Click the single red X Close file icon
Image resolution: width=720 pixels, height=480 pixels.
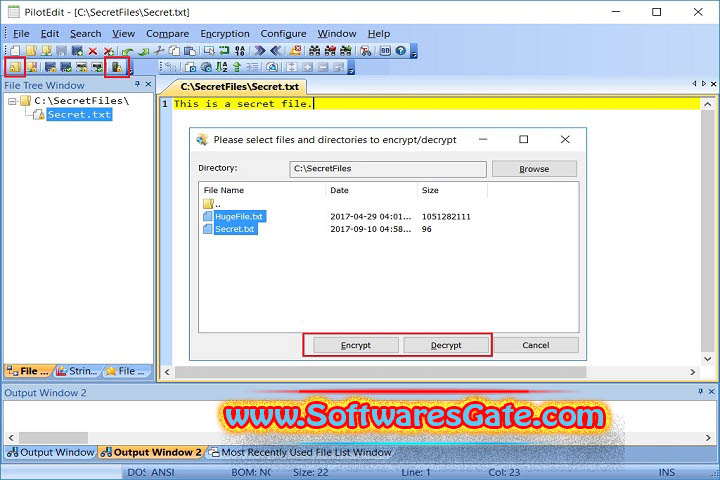click(93, 51)
